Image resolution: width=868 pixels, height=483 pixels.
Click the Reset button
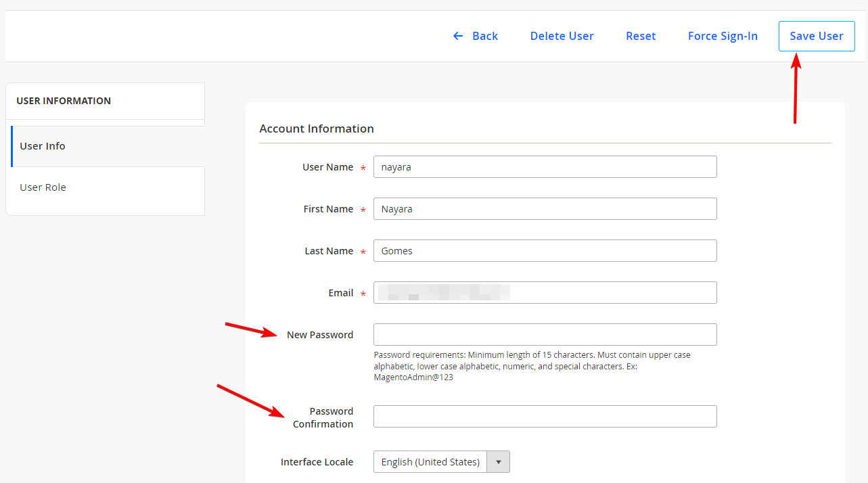(641, 36)
